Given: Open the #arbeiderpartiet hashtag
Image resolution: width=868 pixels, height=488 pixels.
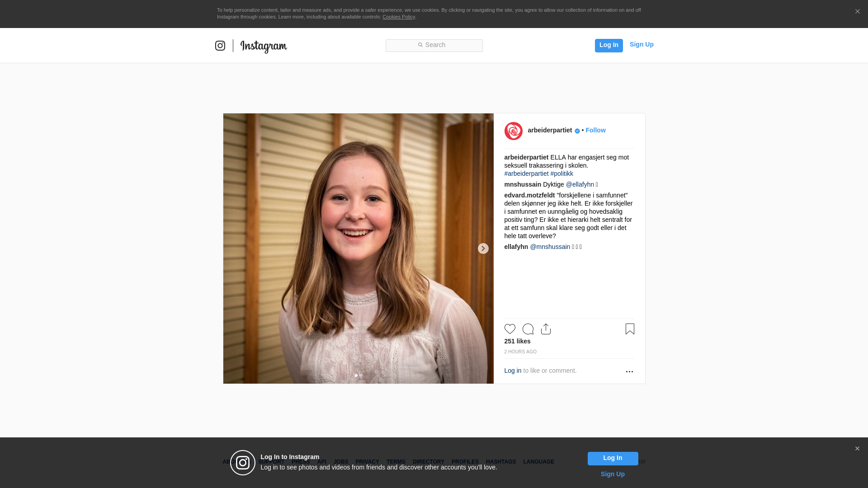Looking at the screenshot, I should point(526,174).
